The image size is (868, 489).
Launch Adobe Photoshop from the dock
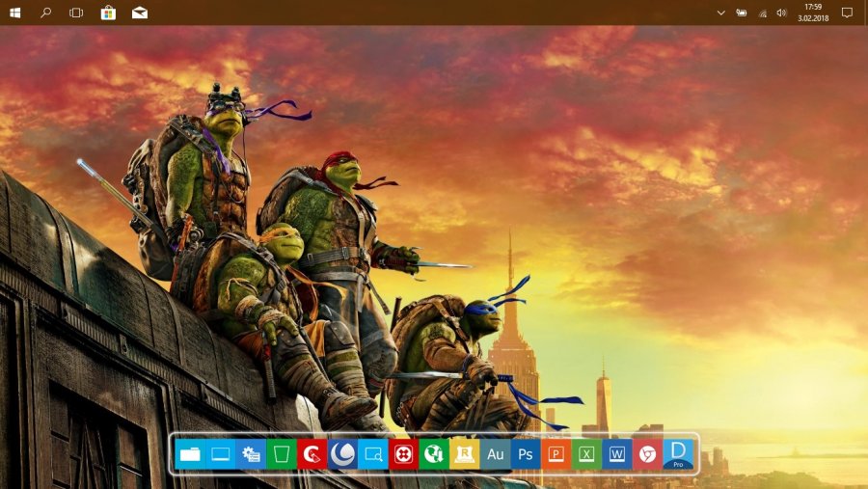pyautogui.click(x=526, y=454)
